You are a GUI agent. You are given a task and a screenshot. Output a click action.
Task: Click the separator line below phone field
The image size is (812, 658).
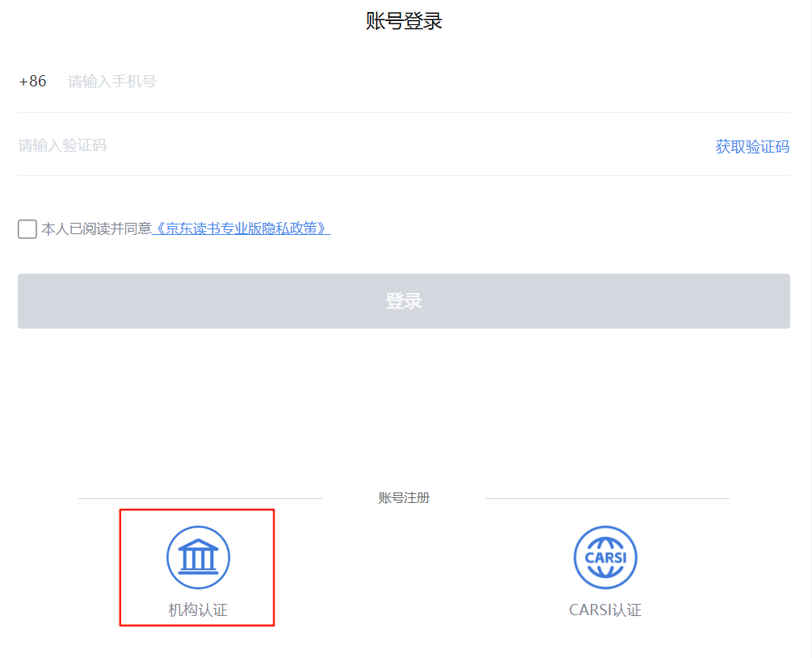(404, 112)
